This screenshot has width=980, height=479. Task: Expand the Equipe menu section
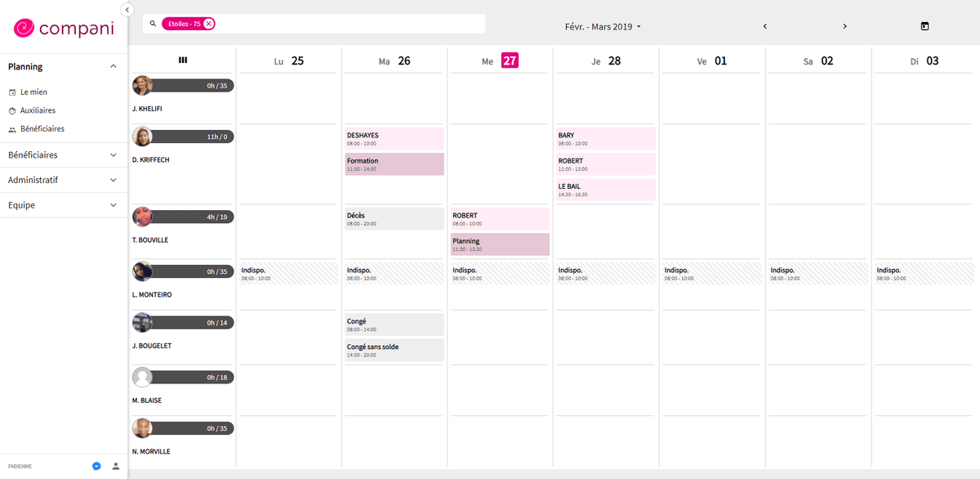tap(113, 205)
